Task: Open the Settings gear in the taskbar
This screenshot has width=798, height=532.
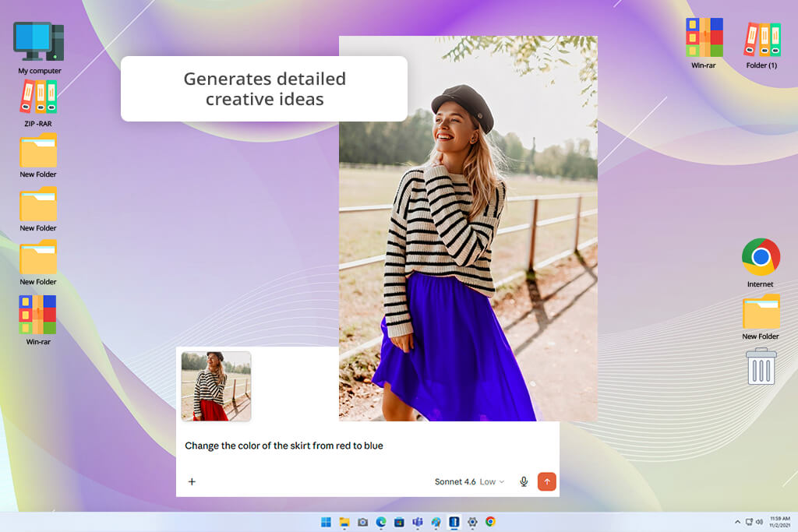Action: click(472, 522)
